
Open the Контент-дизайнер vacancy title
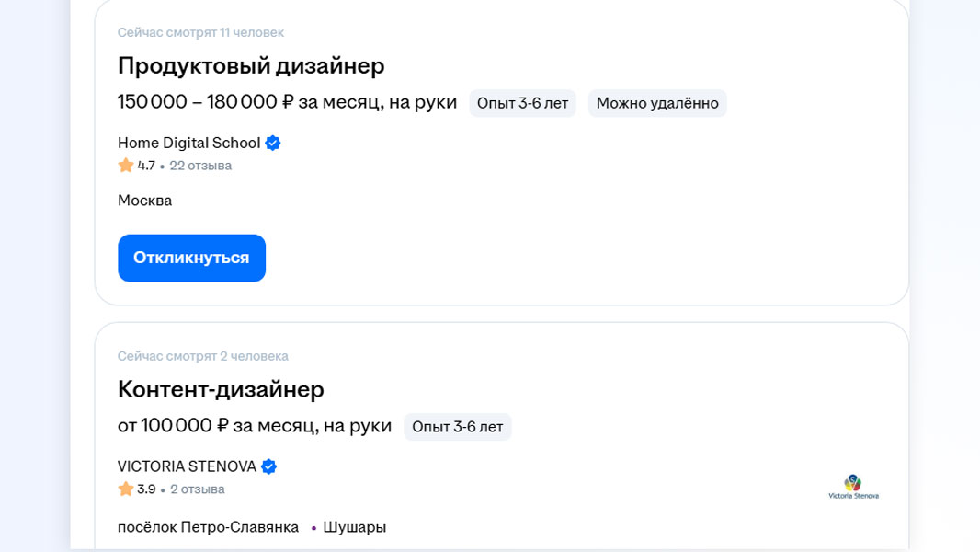tap(221, 389)
